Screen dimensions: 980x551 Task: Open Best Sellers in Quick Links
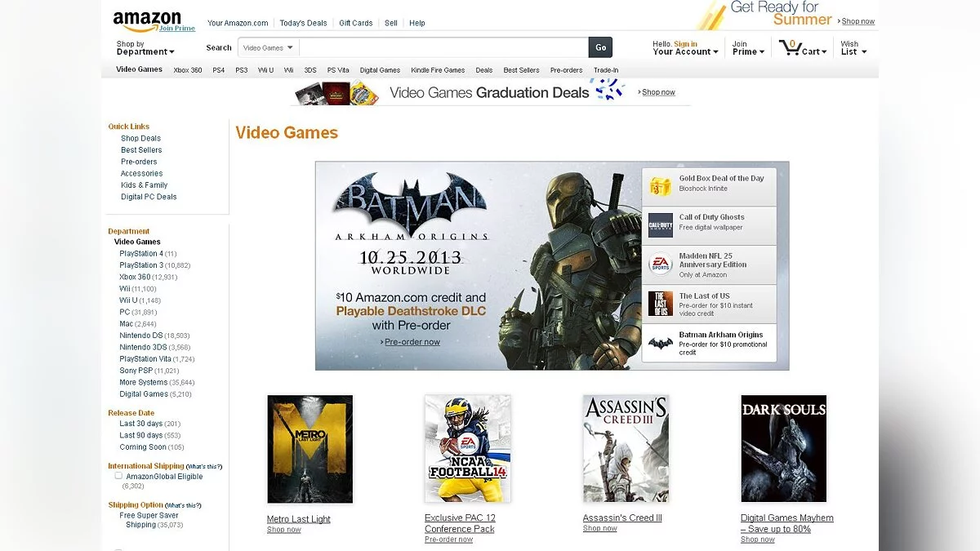141,150
